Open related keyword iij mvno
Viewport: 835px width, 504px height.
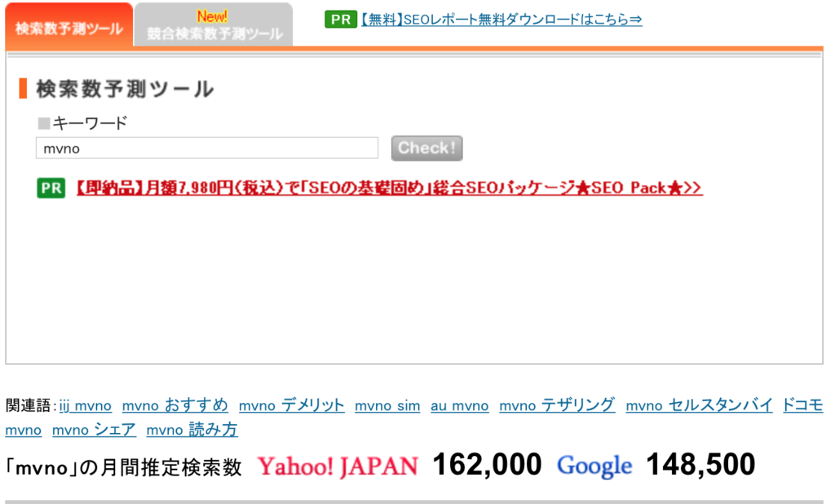85,406
